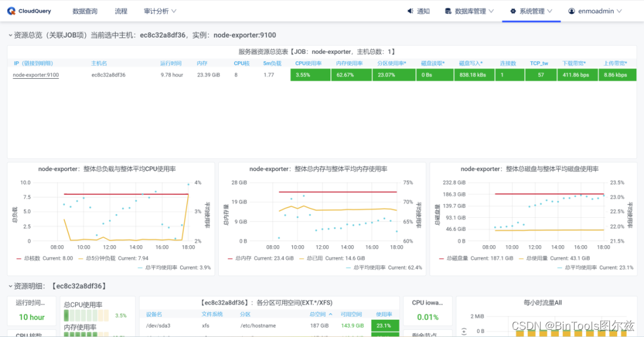Image resolution: width=644 pixels, height=337 pixels.
Task: Click the 10 hour uptime value
Action: [x=32, y=317]
